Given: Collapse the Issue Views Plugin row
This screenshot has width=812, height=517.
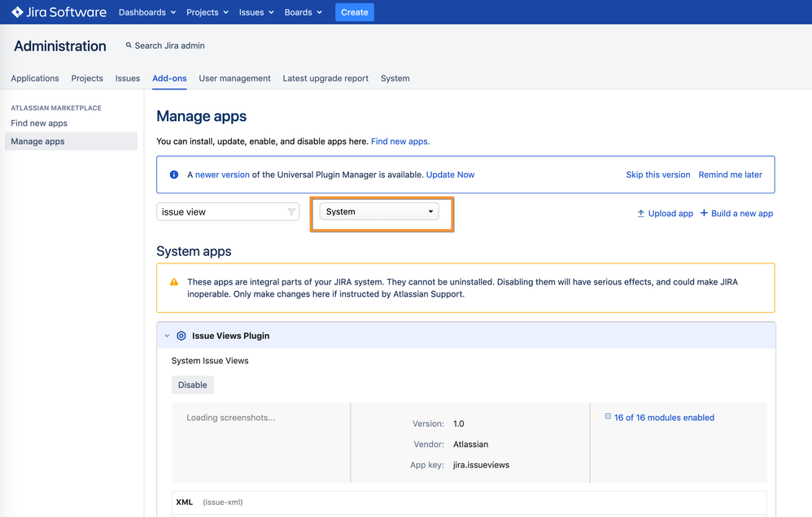Looking at the screenshot, I should [167, 336].
